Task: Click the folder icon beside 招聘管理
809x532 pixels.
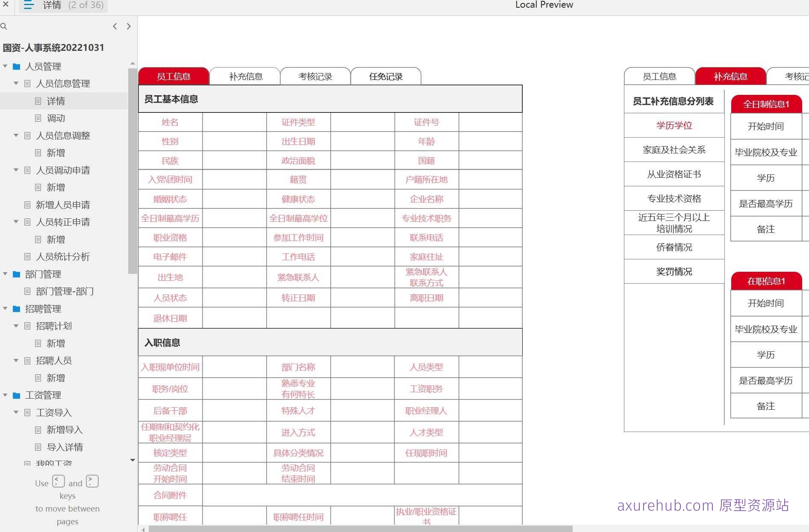Action: pos(16,309)
